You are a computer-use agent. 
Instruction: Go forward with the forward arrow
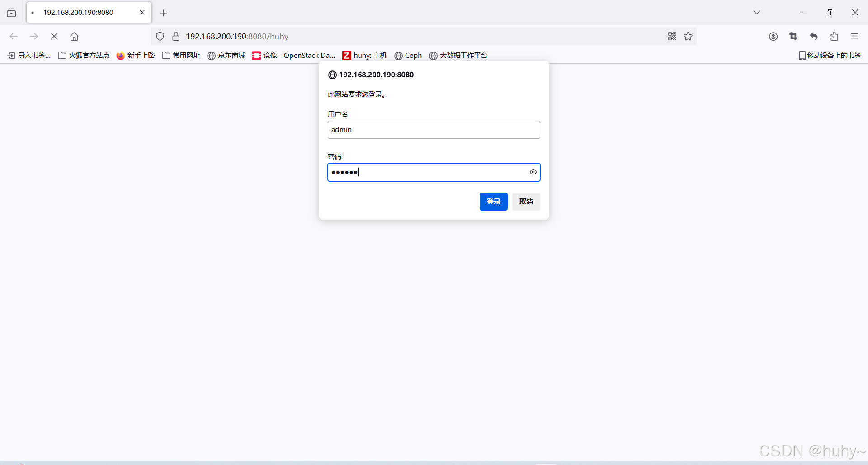point(34,36)
